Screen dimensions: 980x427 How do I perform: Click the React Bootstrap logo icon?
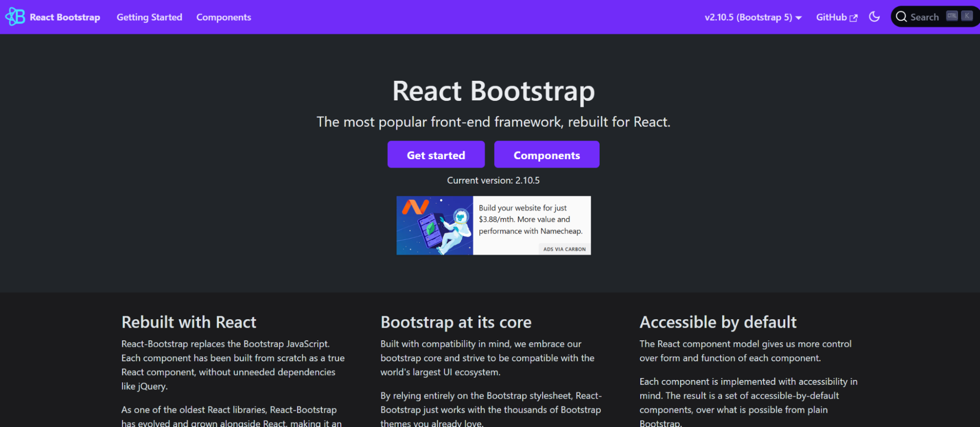[15, 17]
